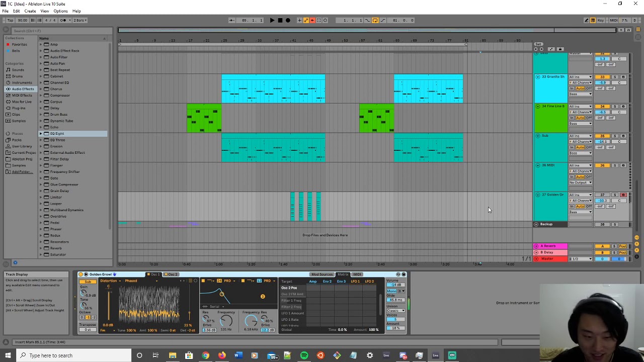Click the lock envelopes icon above tracks
The height and width of the screenshot is (362, 644).
coord(560,49)
